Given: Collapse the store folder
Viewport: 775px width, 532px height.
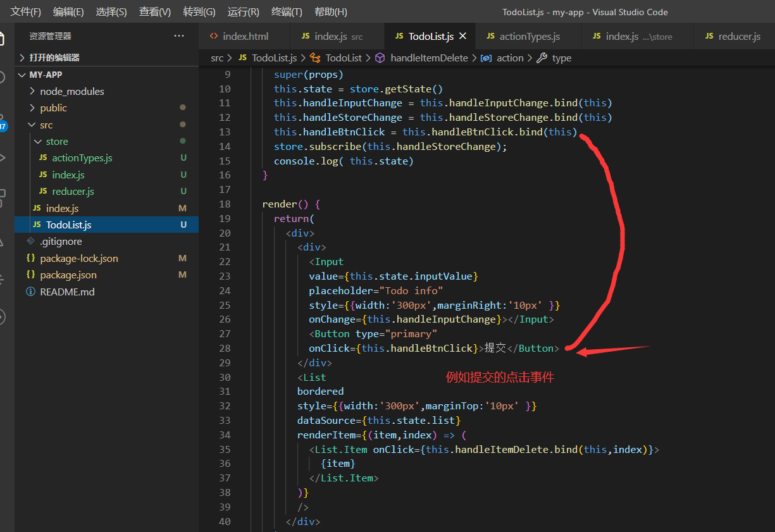Looking at the screenshot, I should (106, 141).
